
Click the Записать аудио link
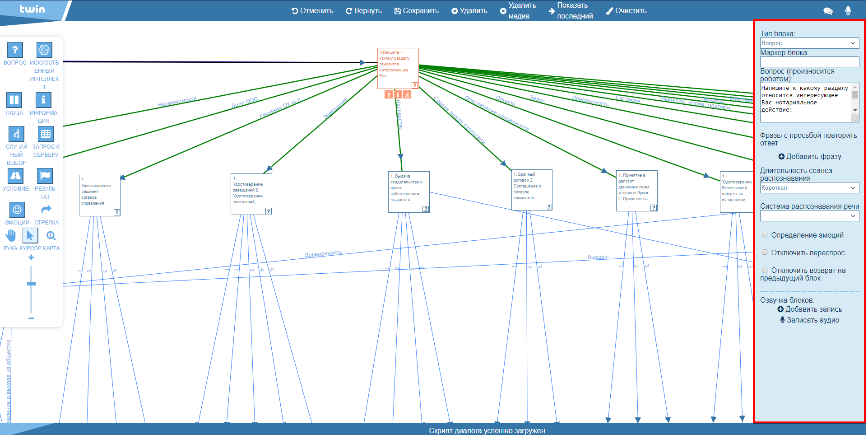[x=809, y=320]
